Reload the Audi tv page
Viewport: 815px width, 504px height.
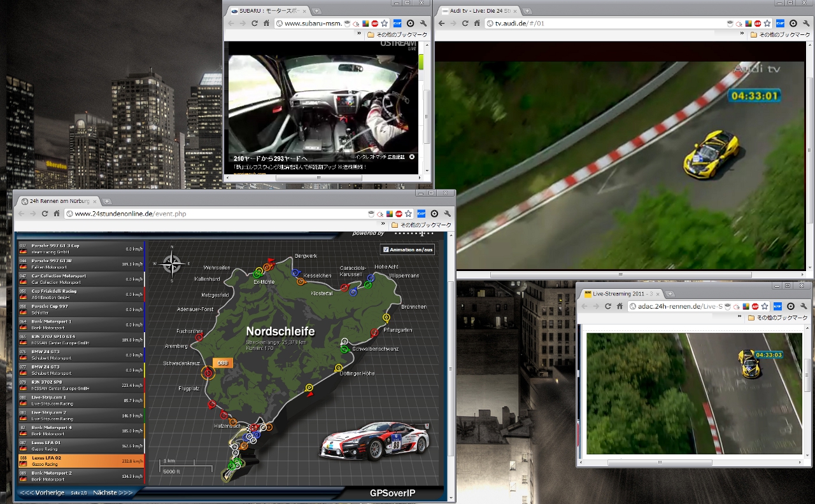click(x=465, y=23)
